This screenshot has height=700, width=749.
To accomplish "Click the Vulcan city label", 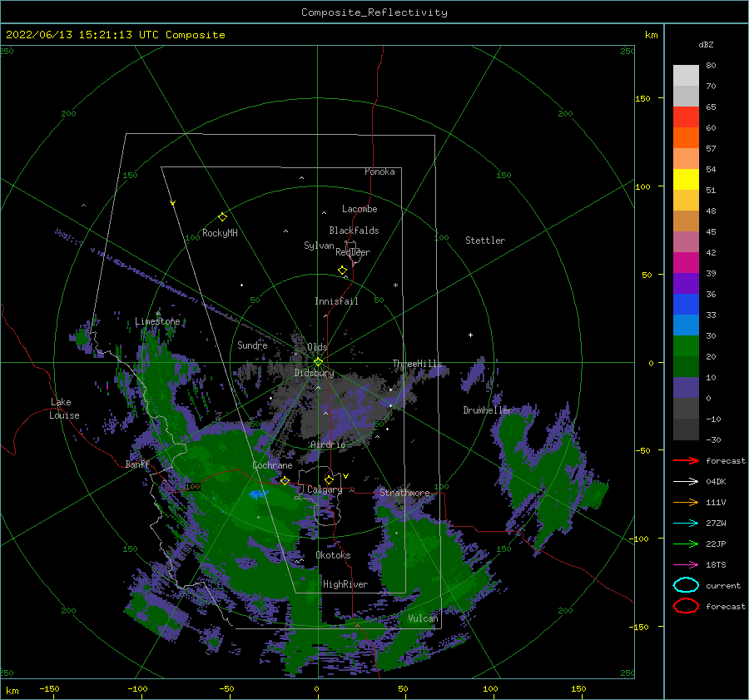I will pyautogui.click(x=423, y=618).
